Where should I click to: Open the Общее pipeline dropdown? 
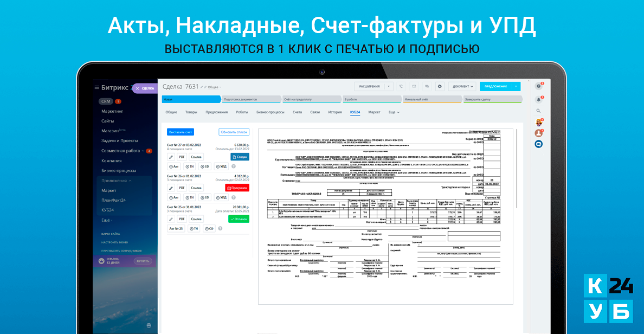[x=214, y=87]
